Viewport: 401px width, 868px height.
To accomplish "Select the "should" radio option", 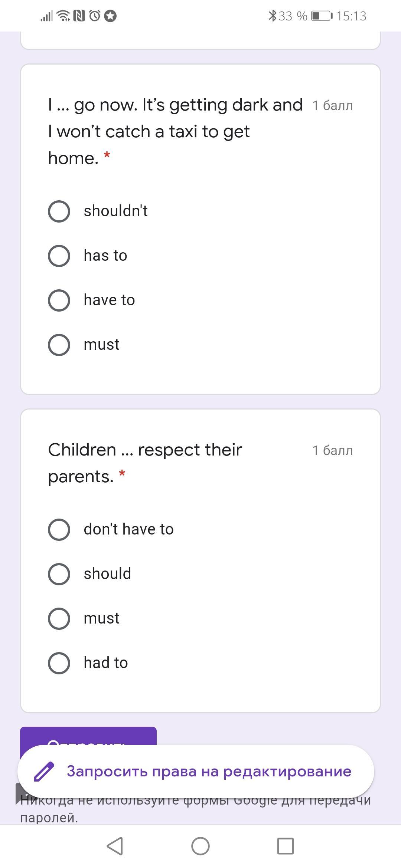I will click(59, 574).
